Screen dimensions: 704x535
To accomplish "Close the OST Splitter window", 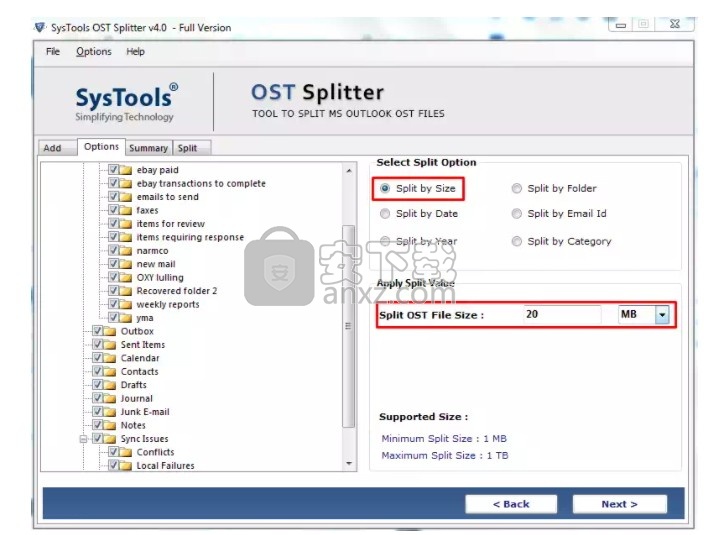I will [x=675, y=24].
